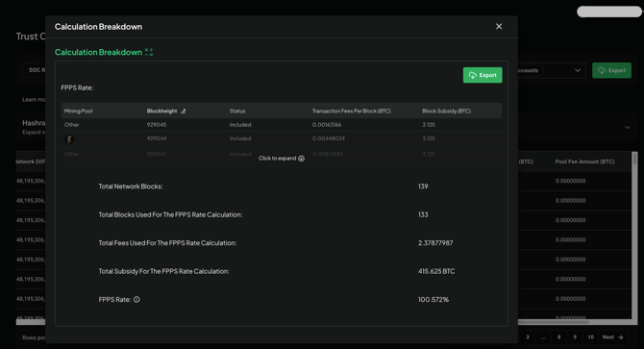Screen dimensions: 644x349
Task: Click the total fees value 2.37877987
Action: pyautogui.click(x=435, y=243)
